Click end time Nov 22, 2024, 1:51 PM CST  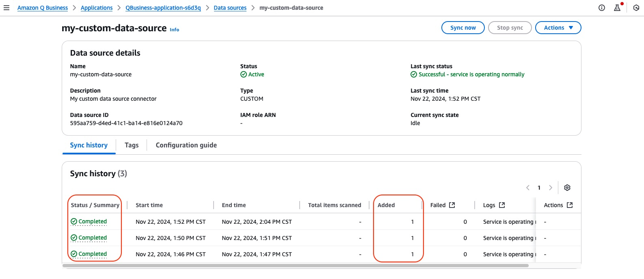257,238
